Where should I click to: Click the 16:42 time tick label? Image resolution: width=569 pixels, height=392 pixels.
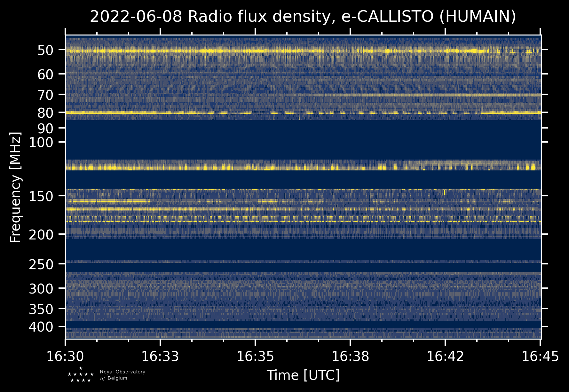445,357
